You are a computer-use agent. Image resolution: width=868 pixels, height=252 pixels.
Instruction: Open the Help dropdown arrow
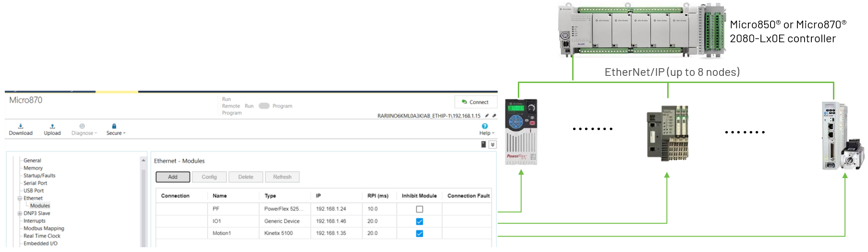493,133
